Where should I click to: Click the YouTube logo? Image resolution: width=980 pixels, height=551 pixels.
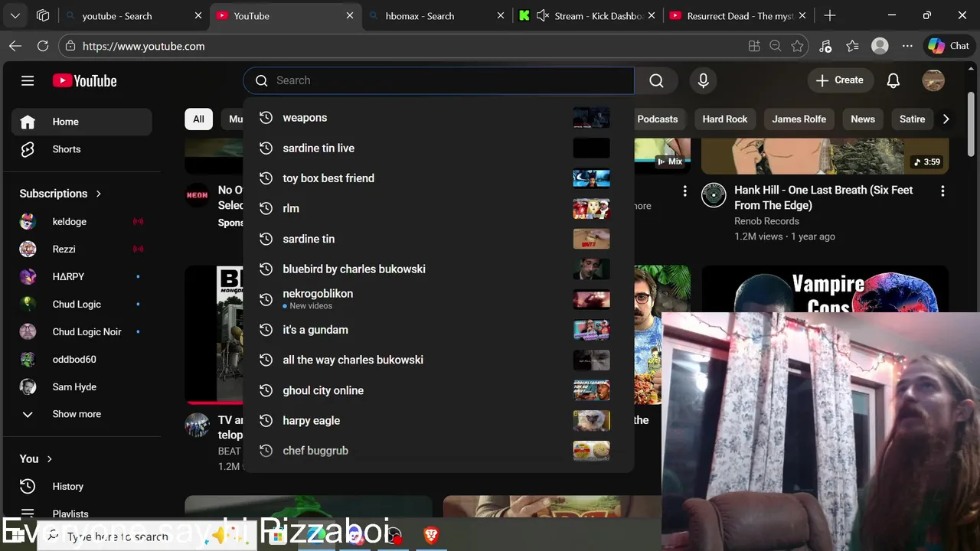(x=84, y=80)
